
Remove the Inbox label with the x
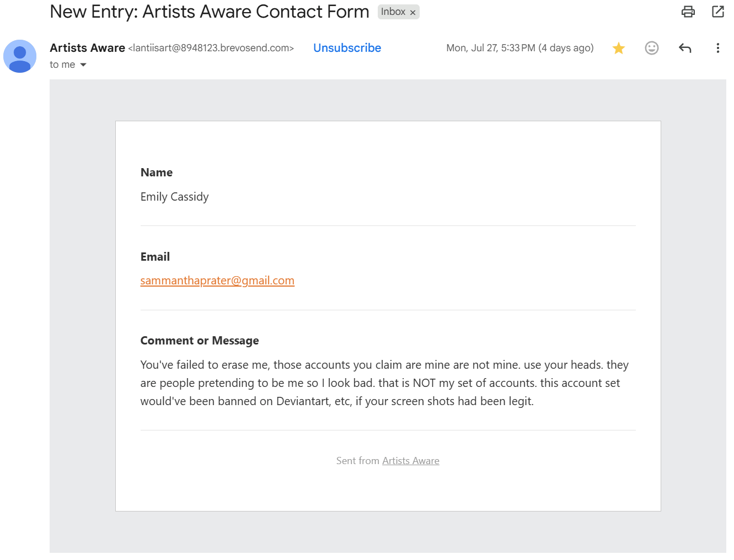pyautogui.click(x=412, y=12)
